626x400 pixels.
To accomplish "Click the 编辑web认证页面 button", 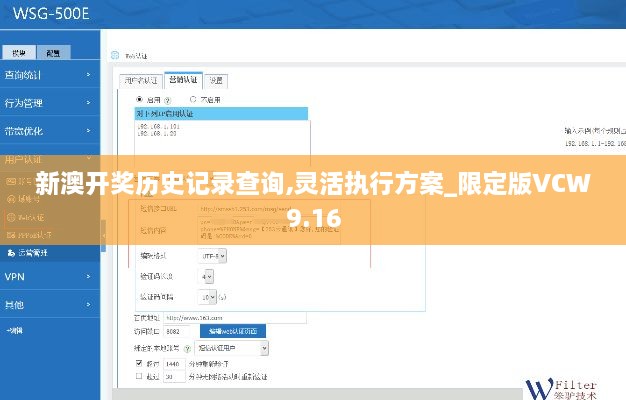I will 232,331.
